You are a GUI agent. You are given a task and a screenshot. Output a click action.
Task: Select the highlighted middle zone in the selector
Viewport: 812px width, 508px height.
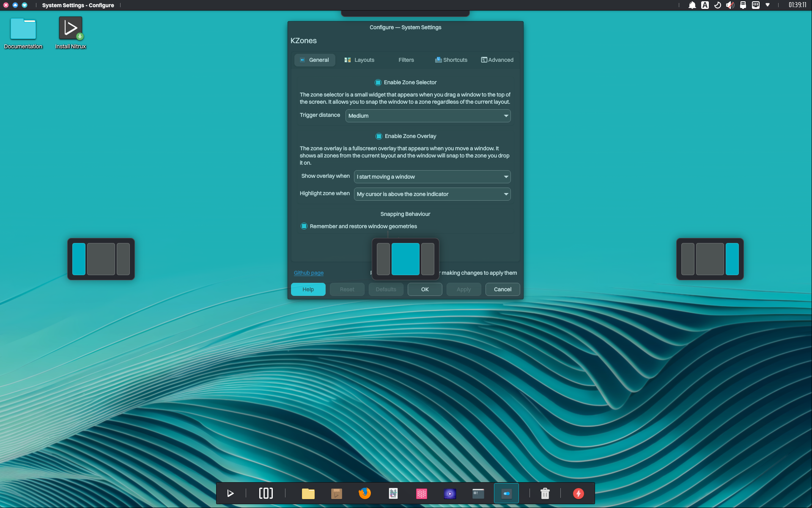click(x=405, y=259)
